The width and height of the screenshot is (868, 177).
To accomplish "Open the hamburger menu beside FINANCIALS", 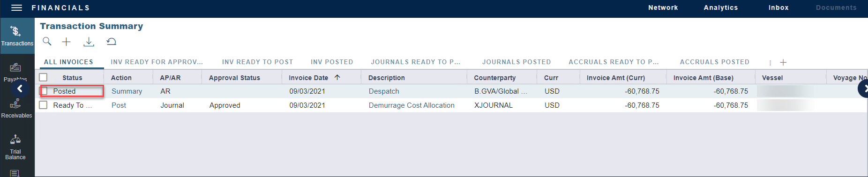I will (16, 8).
